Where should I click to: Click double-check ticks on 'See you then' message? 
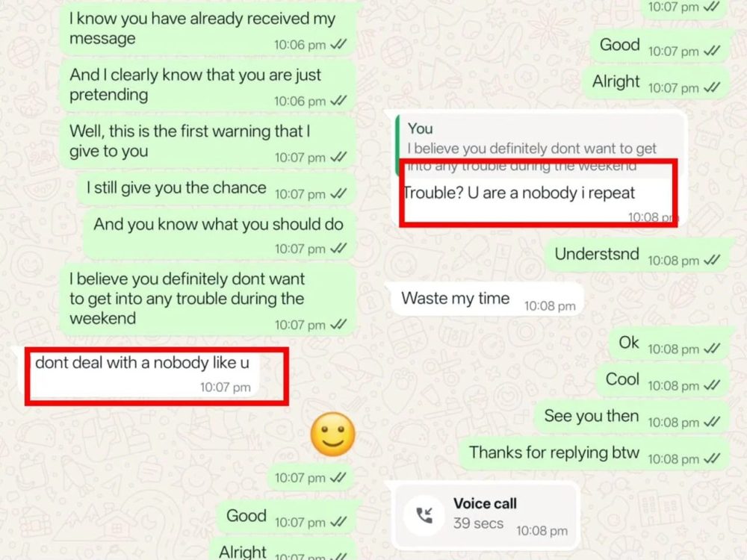pyautogui.click(x=712, y=421)
